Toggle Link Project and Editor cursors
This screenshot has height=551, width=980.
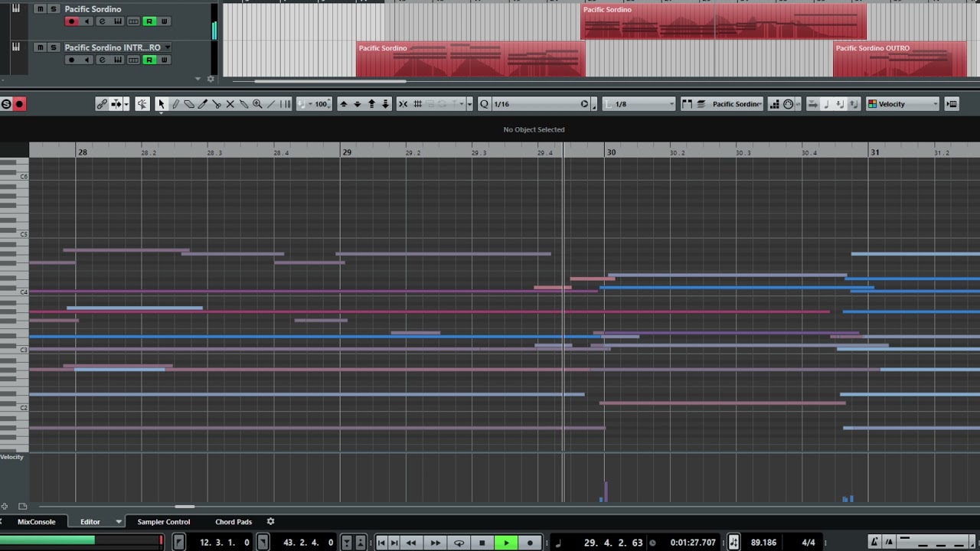pyautogui.click(x=101, y=104)
